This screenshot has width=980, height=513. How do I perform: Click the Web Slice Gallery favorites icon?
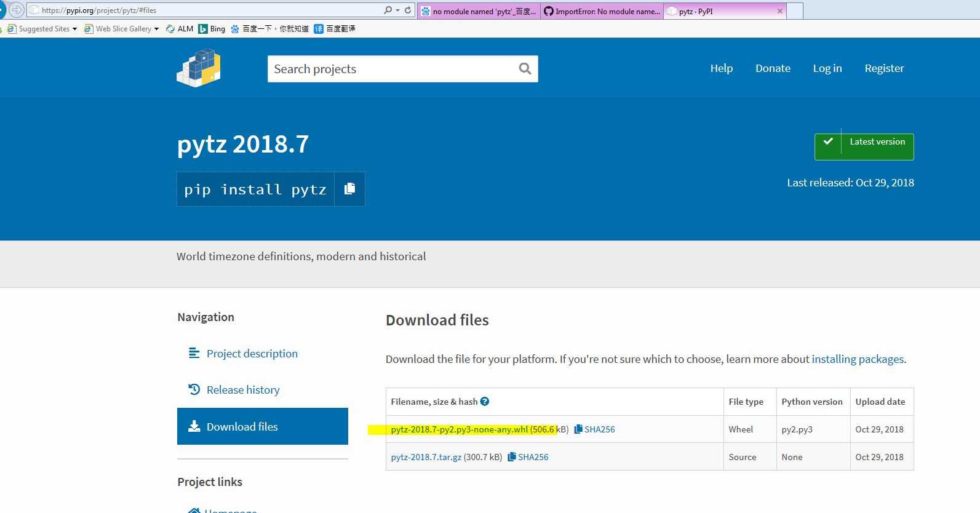pyautogui.click(x=89, y=29)
